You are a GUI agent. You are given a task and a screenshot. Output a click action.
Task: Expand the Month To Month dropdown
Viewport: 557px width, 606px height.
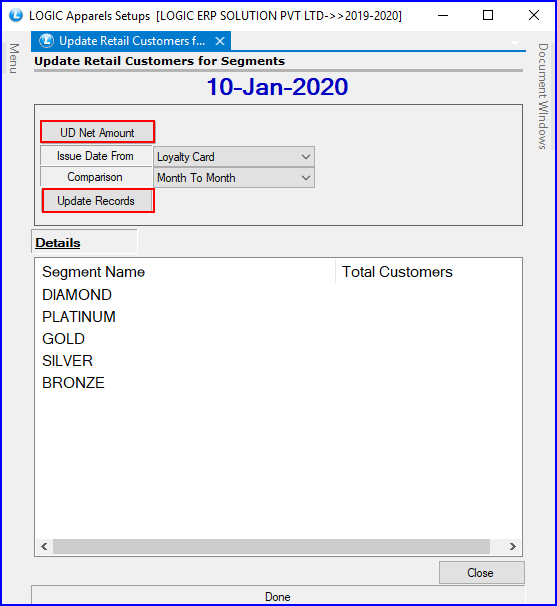234,178
